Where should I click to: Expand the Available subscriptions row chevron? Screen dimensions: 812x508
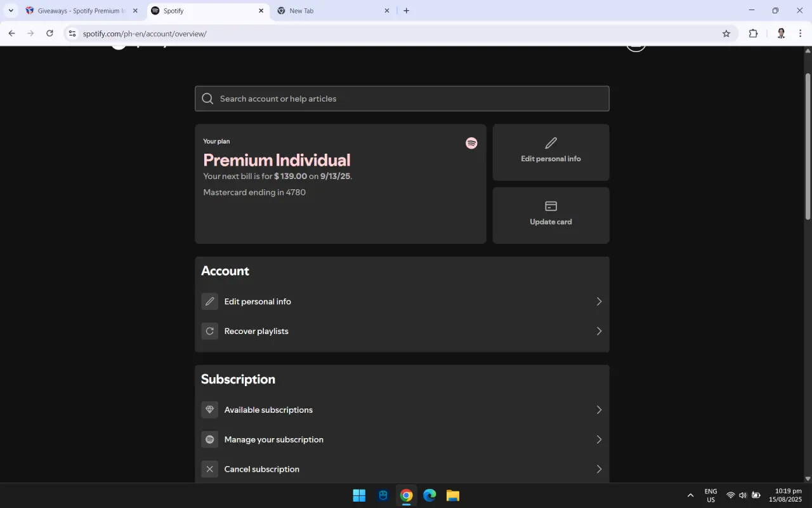pyautogui.click(x=599, y=410)
